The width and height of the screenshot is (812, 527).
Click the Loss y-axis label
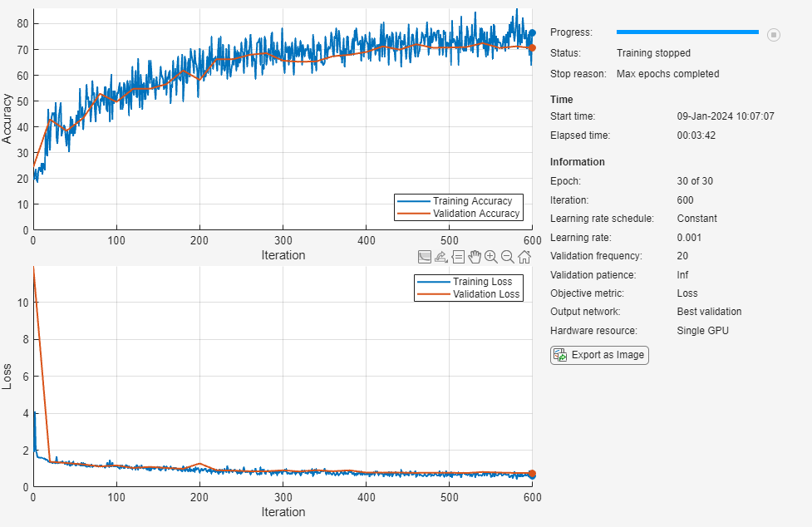[x=7, y=377]
